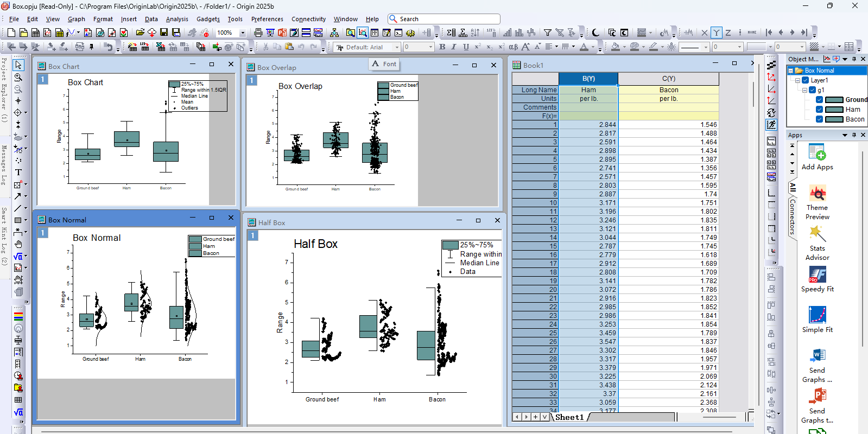868x434 pixels.
Task: Open the Gadgets menu
Action: pyautogui.click(x=208, y=19)
